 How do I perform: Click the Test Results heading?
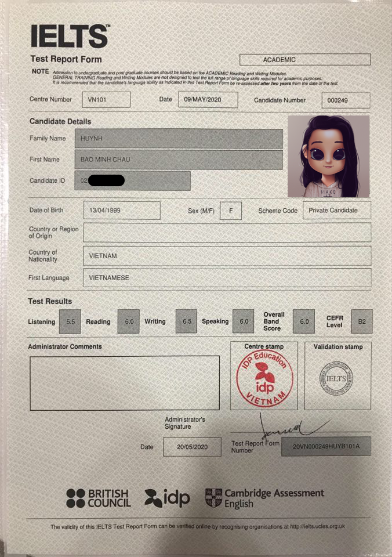pyautogui.click(x=50, y=301)
